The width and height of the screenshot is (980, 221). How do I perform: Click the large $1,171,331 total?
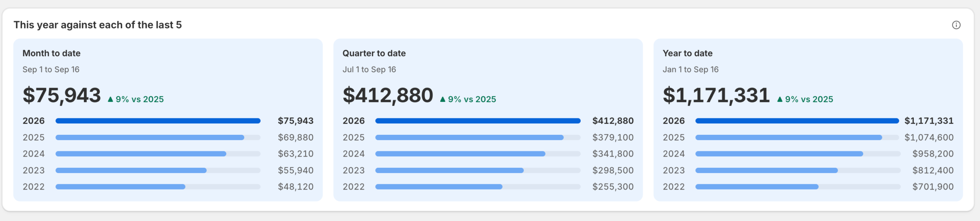point(716,95)
